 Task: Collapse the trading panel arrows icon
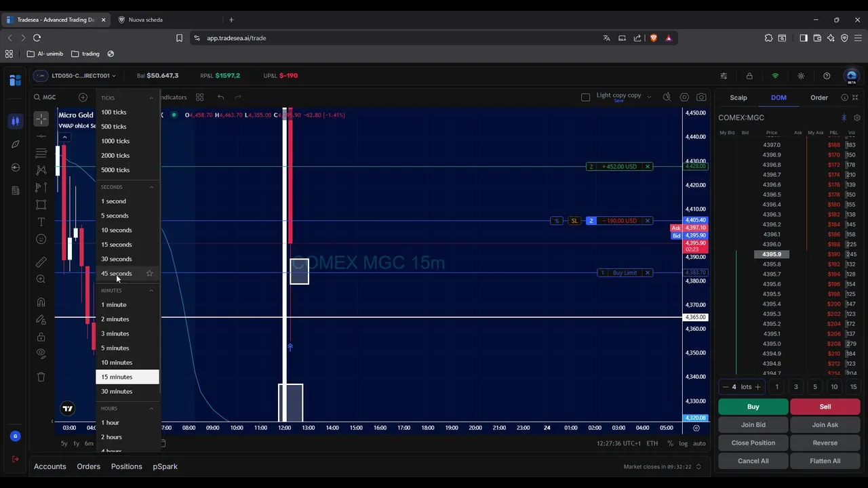855,98
